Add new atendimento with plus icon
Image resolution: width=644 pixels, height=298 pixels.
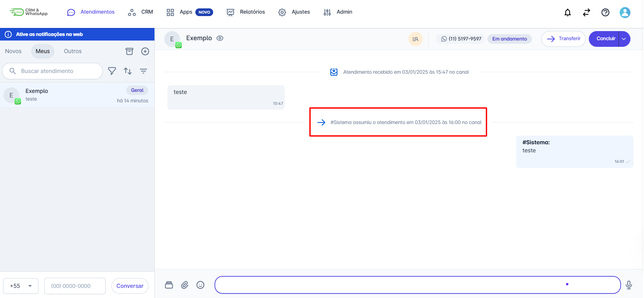click(x=145, y=51)
